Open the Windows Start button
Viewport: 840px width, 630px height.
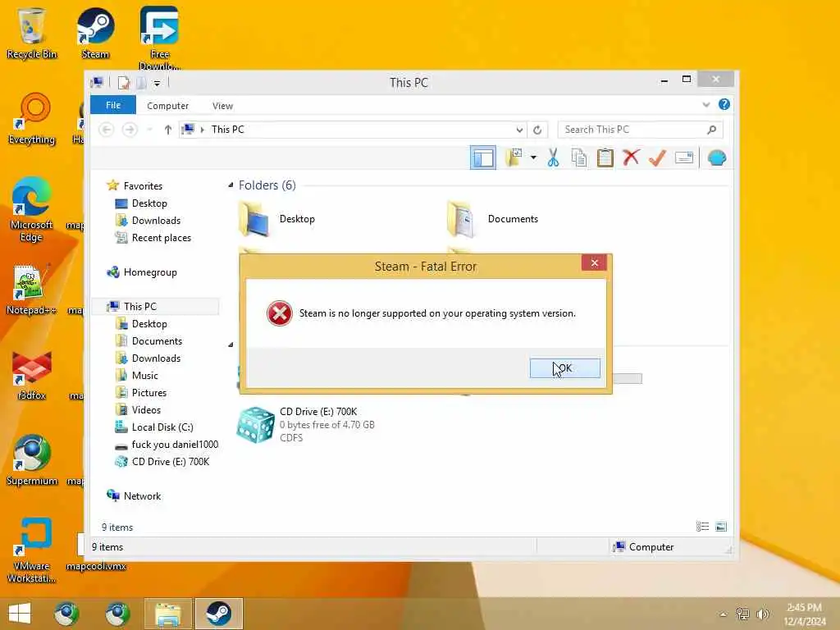(x=20, y=614)
